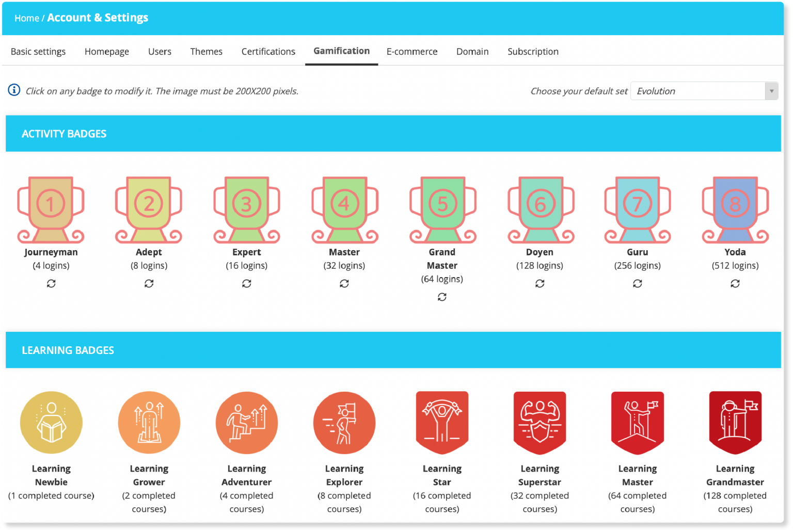Reset the Grand Master badge image
The image size is (793, 532).
442,297
